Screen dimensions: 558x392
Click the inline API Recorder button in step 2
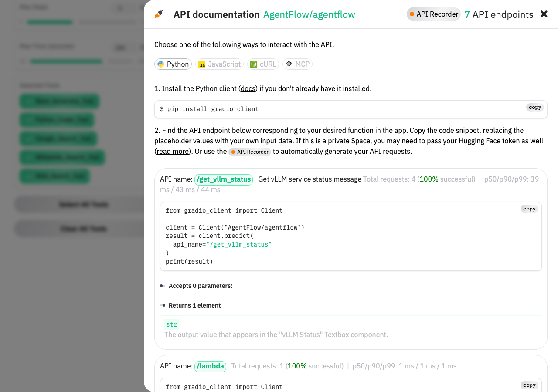pyautogui.click(x=250, y=152)
